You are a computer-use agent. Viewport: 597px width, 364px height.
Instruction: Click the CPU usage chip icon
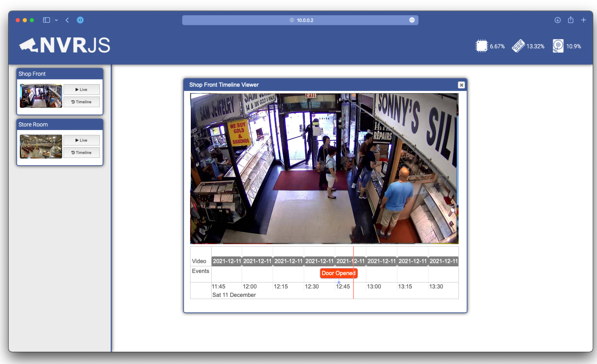point(481,46)
